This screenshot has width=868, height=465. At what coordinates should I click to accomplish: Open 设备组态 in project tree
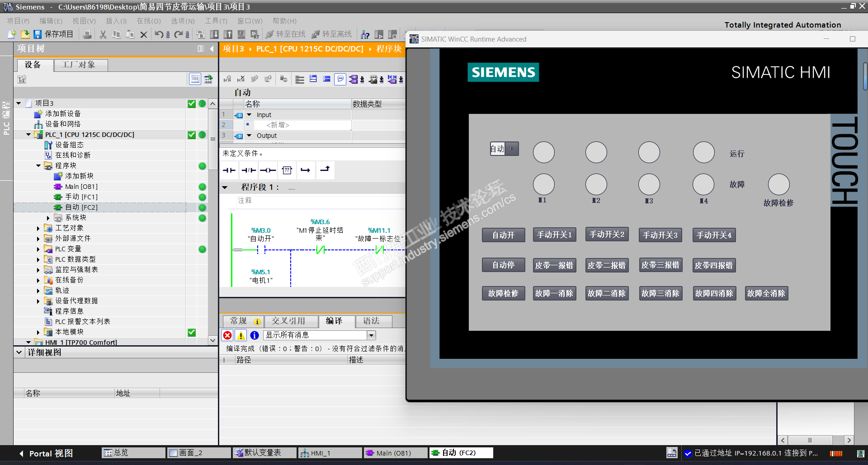click(69, 145)
